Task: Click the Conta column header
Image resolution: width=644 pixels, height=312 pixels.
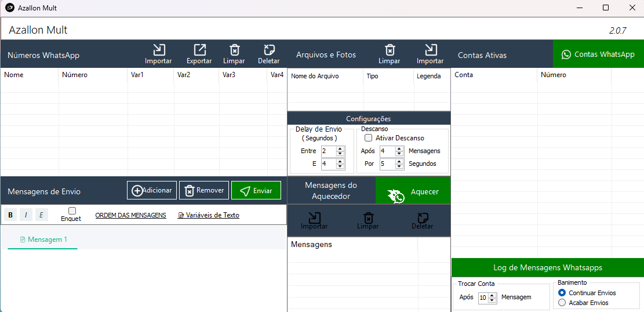Action: (494, 75)
